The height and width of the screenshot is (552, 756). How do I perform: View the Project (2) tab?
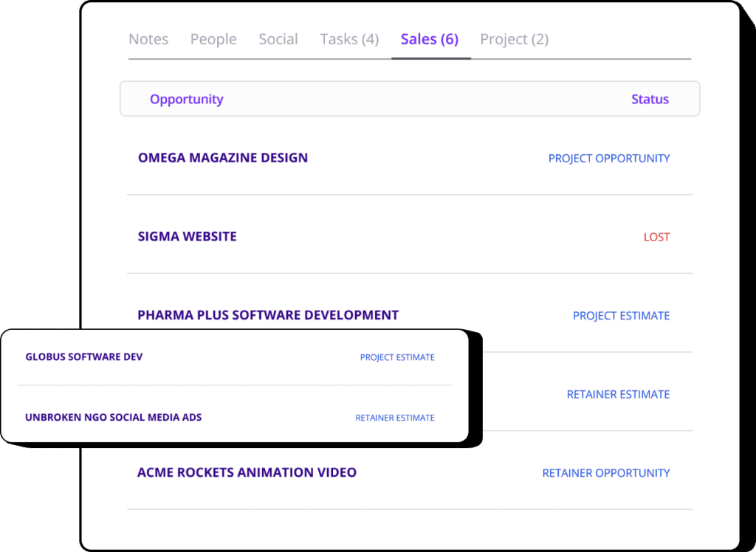pyautogui.click(x=514, y=39)
